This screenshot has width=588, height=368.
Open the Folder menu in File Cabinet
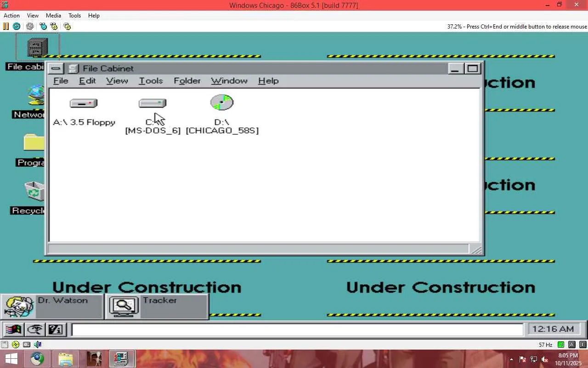[x=187, y=81]
